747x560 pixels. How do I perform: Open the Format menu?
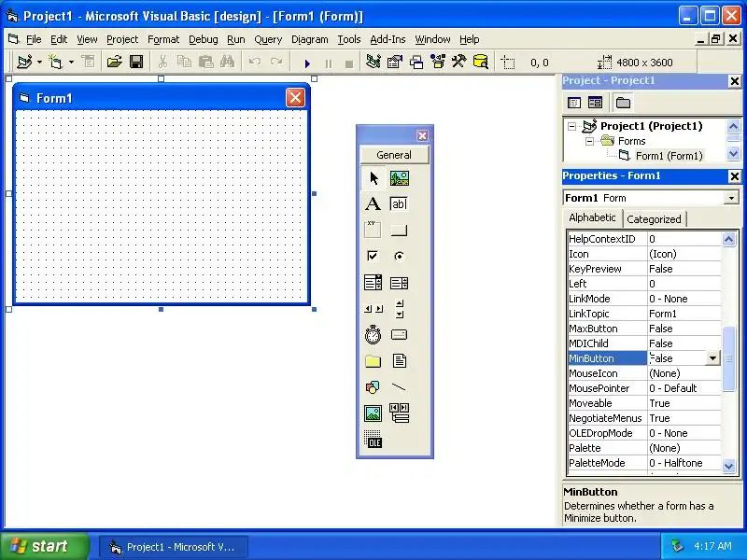tap(163, 39)
